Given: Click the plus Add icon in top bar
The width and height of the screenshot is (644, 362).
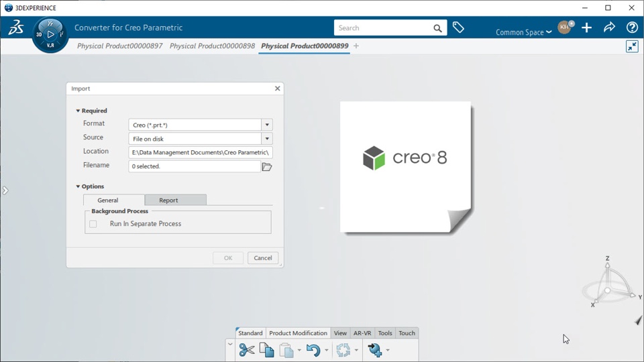Looking at the screenshot, I should click(586, 27).
